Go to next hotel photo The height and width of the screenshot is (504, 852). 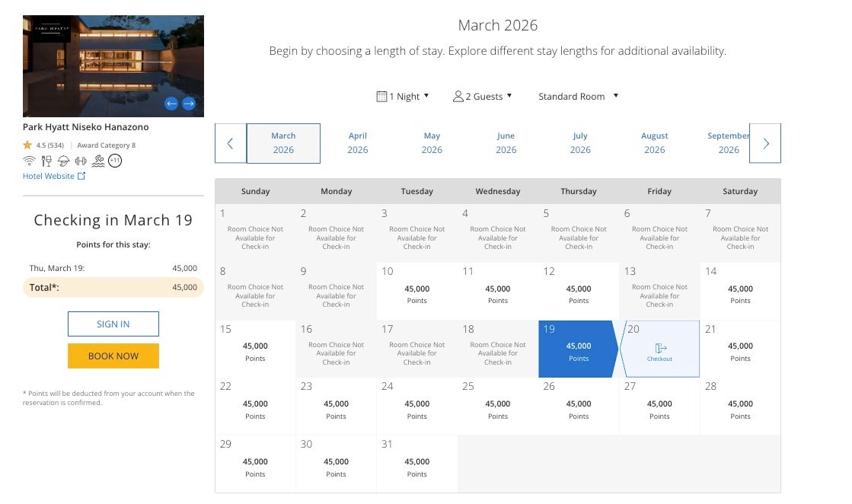pos(189,104)
